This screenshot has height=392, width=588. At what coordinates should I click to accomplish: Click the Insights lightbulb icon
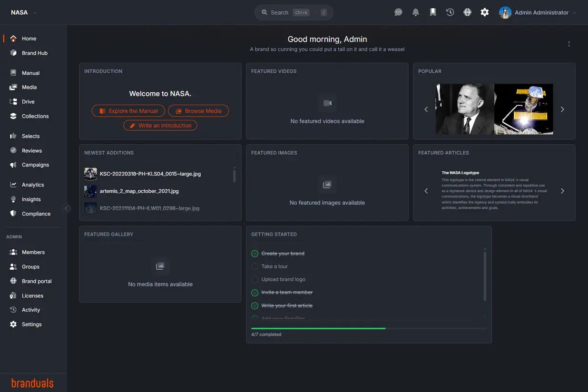click(x=13, y=199)
